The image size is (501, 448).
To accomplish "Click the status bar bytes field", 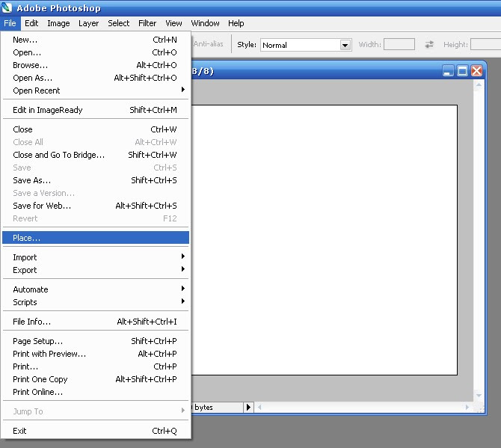I will [217, 408].
